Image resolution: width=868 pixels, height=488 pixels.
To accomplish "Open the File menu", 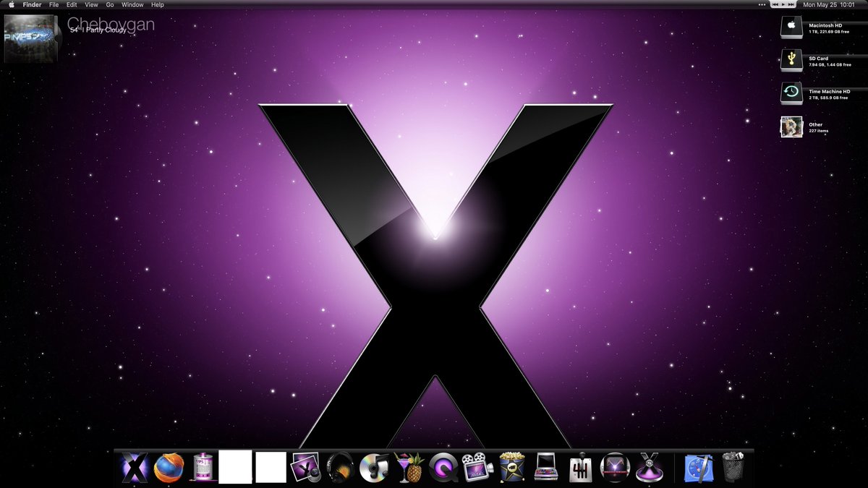I will click(54, 4).
